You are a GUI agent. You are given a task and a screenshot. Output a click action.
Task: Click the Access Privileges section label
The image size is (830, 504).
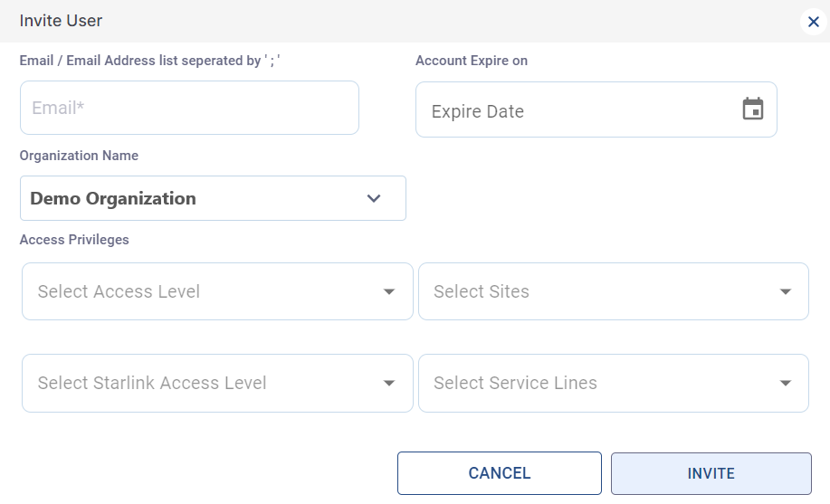click(74, 240)
